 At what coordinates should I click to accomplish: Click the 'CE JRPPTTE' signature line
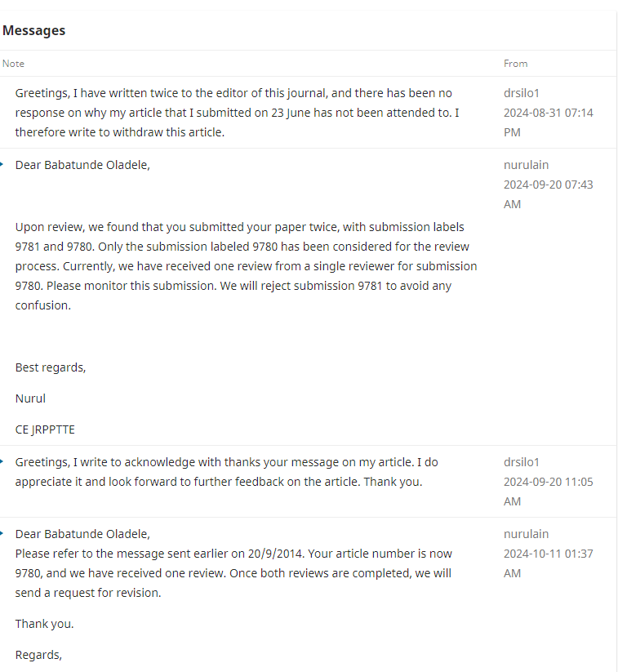45,429
